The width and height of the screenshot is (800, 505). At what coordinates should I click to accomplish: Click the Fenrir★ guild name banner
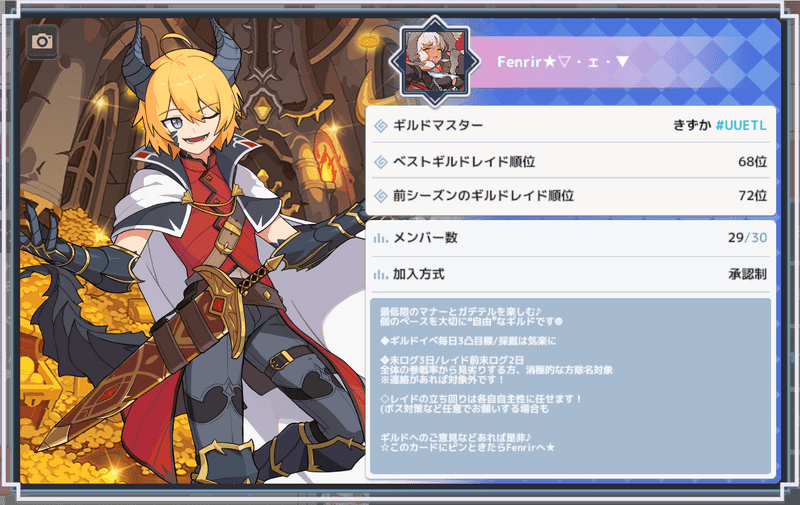[563, 62]
